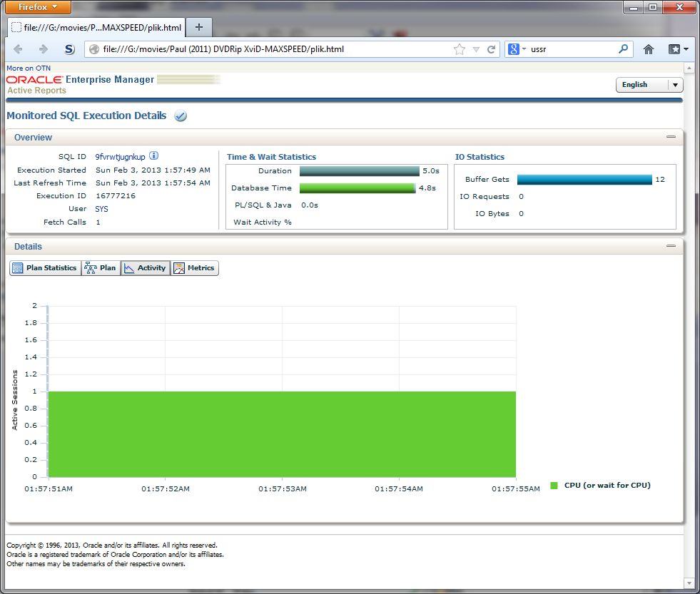Open the More on OTN link
Image resolution: width=700 pixels, height=594 pixels.
[x=29, y=68]
